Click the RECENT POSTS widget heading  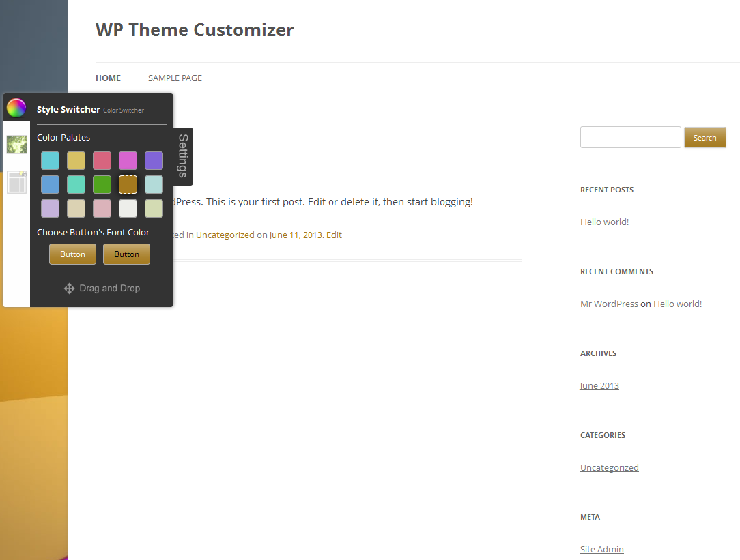(607, 190)
